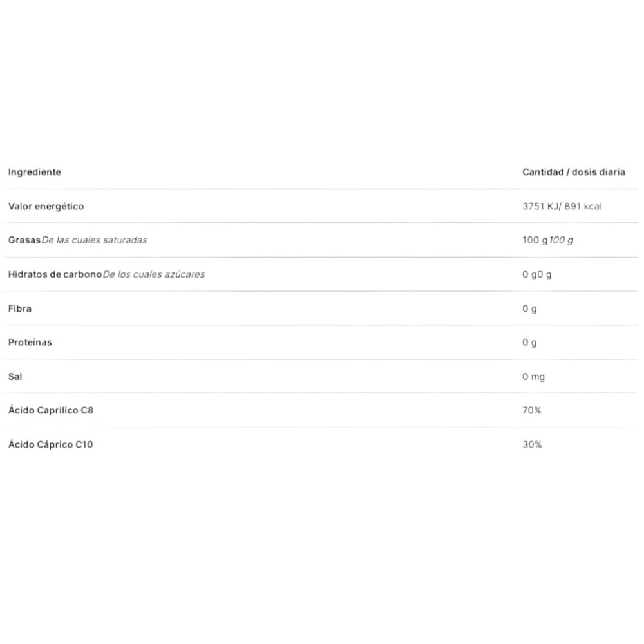Click the 30% value for C10

(532, 444)
